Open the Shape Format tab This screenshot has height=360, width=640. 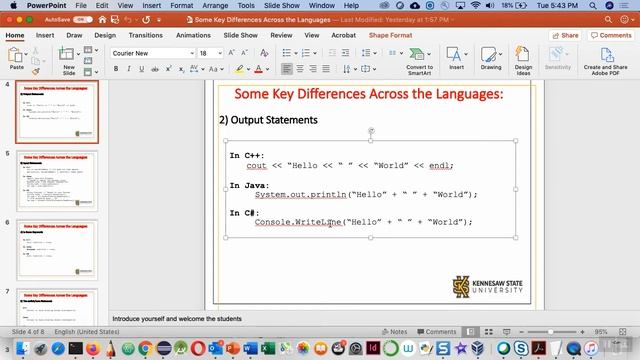[x=391, y=35]
